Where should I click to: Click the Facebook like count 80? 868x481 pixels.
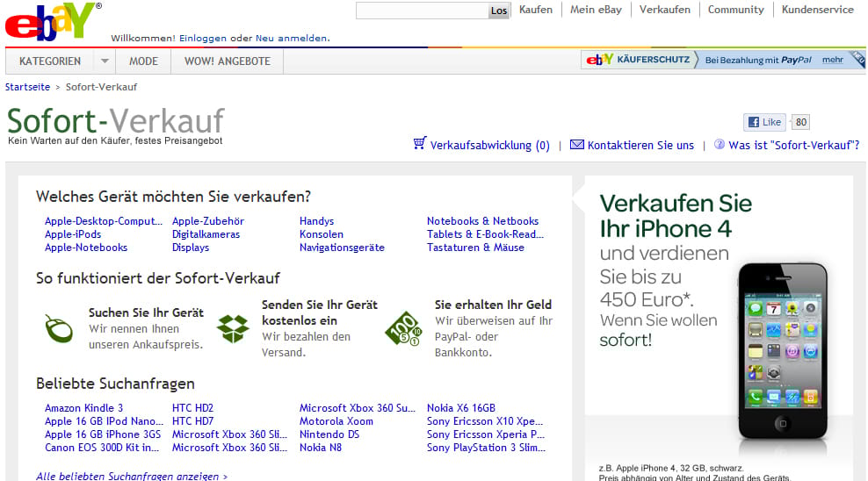click(800, 122)
